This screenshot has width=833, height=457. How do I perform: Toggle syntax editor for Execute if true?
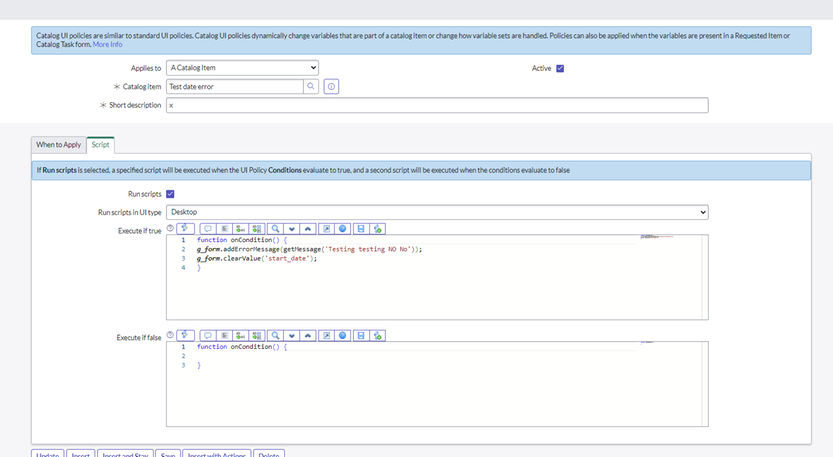tap(185, 228)
